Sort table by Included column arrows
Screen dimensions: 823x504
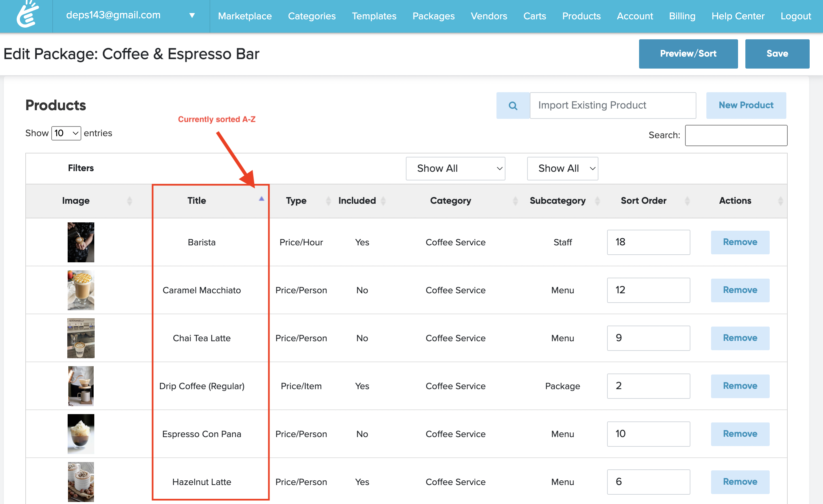click(x=383, y=201)
